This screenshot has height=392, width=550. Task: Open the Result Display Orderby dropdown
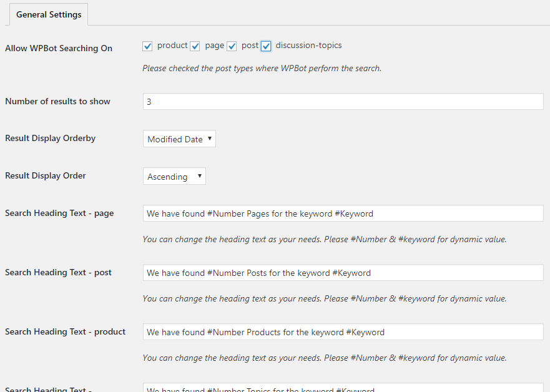pyautogui.click(x=179, y=139)
